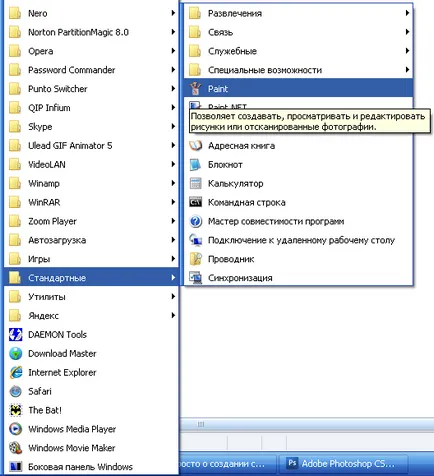
Task: Select the Стандартные menu item
Action: tap(92, 278)
